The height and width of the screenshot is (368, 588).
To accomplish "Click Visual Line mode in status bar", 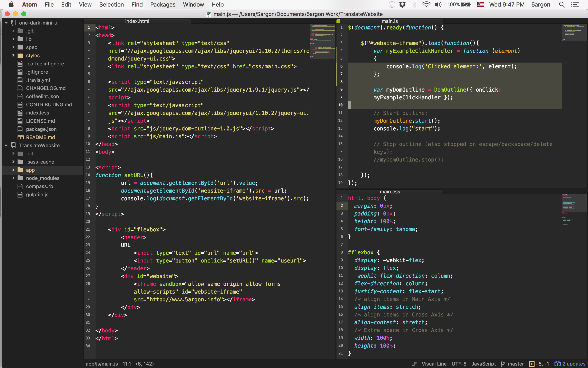I will pos(434,364).
